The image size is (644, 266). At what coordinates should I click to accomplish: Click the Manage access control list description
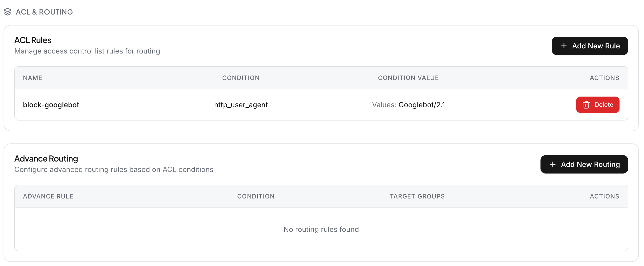pyautogui.click(x=87, y=51)
